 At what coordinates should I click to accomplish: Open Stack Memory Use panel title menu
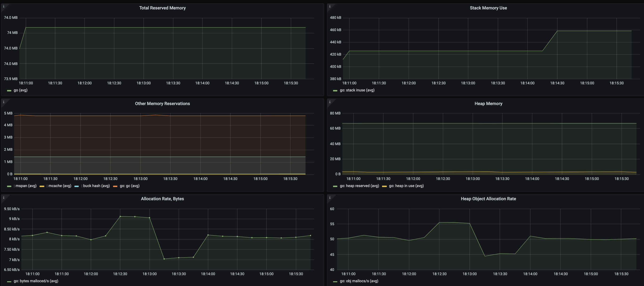488,8
